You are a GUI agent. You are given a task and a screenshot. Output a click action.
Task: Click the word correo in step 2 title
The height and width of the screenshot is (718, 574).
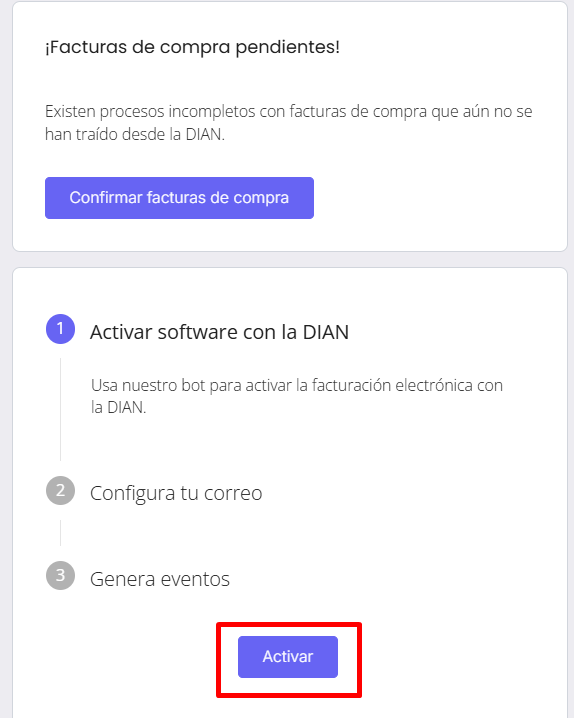click(233, 494)
